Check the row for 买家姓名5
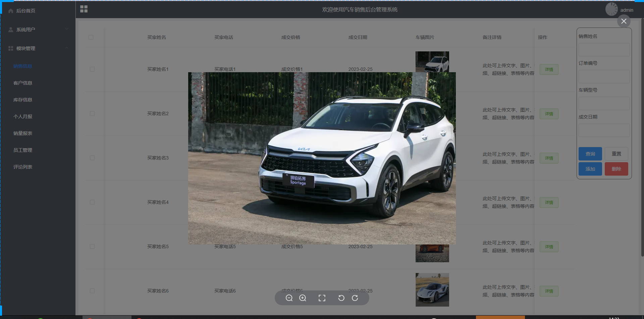 [92, 246]
